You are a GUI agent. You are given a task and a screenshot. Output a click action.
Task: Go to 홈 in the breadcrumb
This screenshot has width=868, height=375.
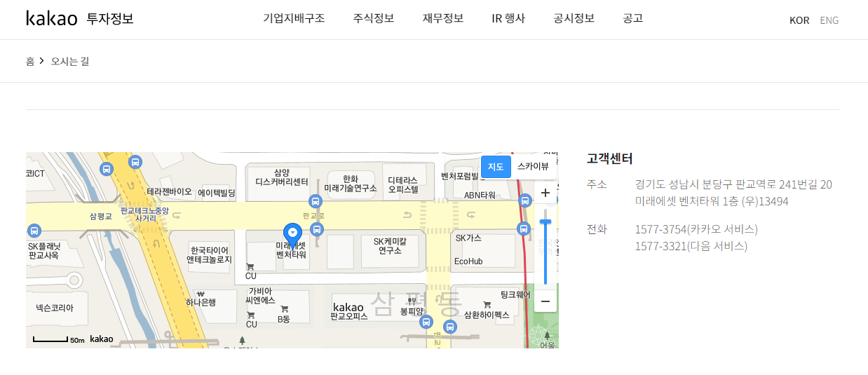[30, 61]
